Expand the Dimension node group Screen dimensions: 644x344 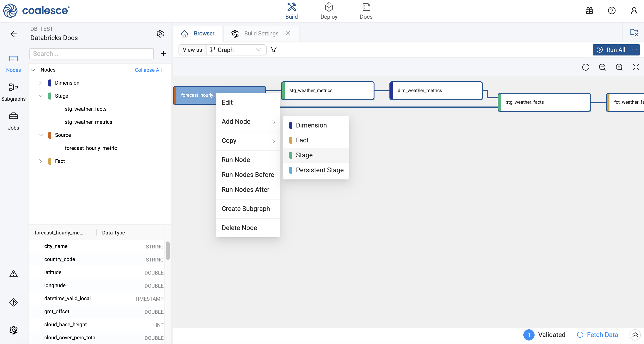pos(40,83)
